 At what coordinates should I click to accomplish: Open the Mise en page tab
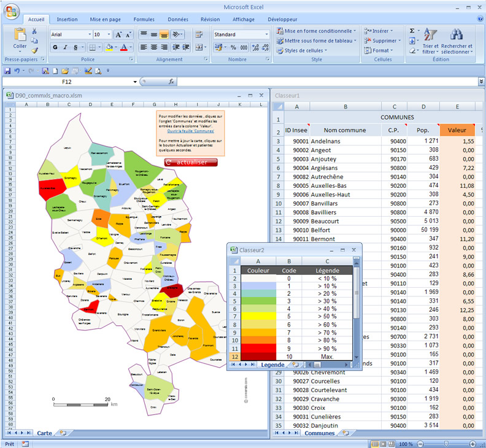click(106, 19)
